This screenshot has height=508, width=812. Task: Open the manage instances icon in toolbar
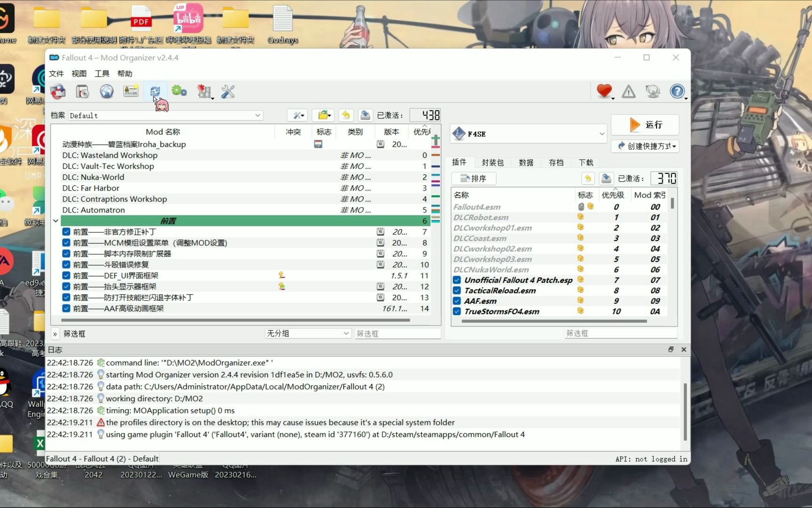(82, 91)
